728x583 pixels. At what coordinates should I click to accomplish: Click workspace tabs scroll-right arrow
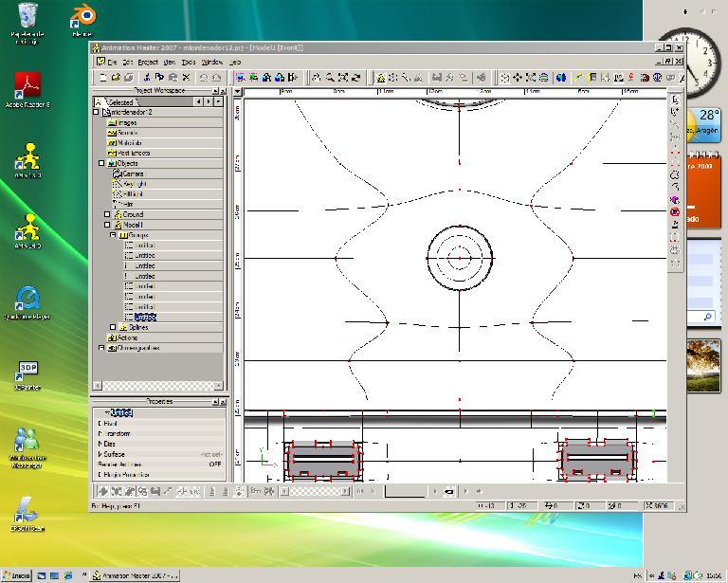pyautogui.click(x=209, y=101)
